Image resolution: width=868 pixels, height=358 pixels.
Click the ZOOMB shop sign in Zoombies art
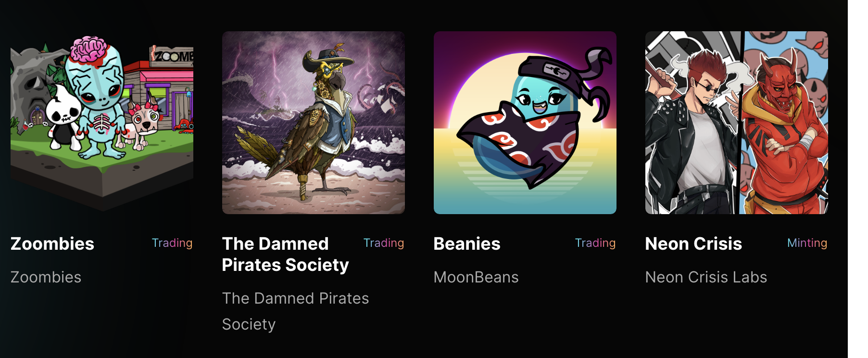172,56
